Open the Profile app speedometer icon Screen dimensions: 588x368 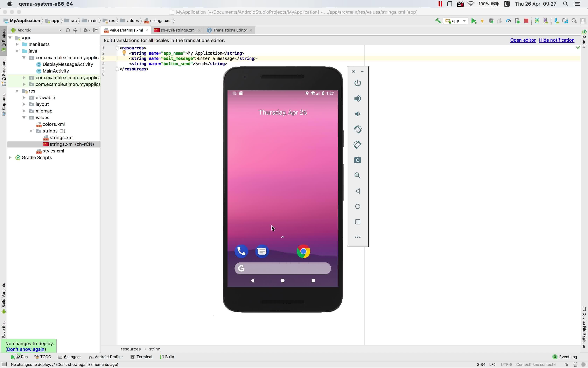(x=508, y=21)
